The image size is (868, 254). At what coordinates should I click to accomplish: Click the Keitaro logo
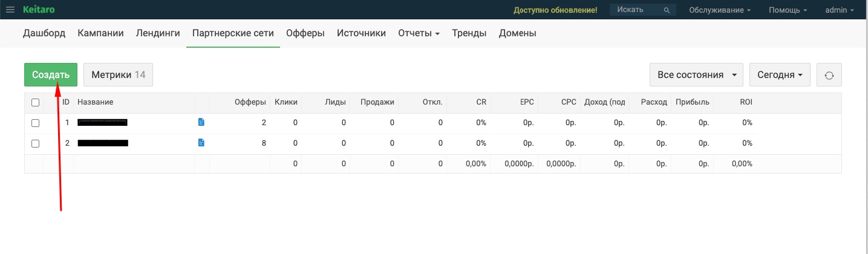point(37,10)
